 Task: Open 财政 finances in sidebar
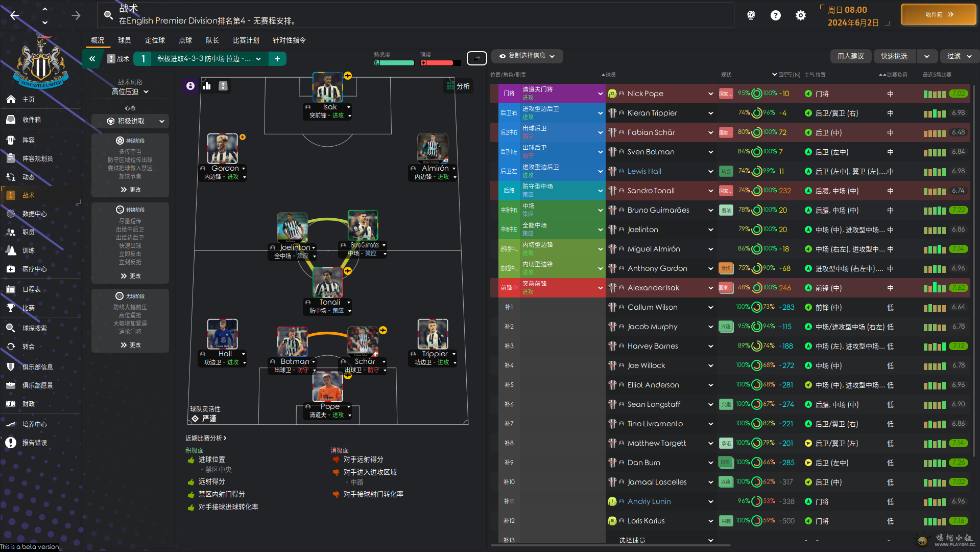pyautogui.click(x=29, y=404)
